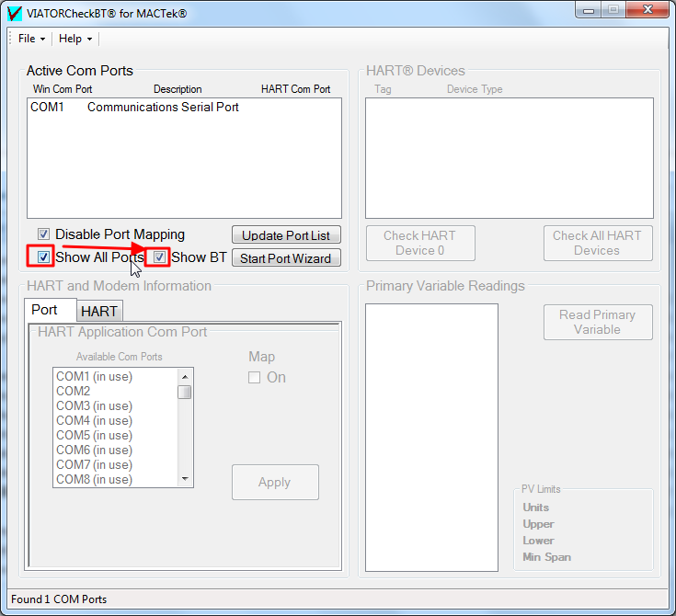
Task: Toggle Disable Port Mapping checkbox
Action: [x=43, y=234]
